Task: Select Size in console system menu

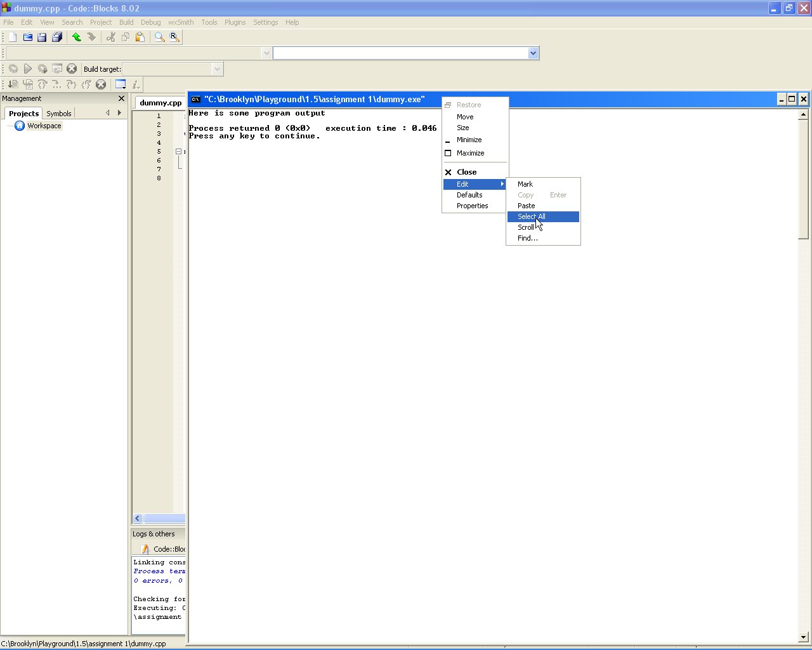Action: coord(475,128)
